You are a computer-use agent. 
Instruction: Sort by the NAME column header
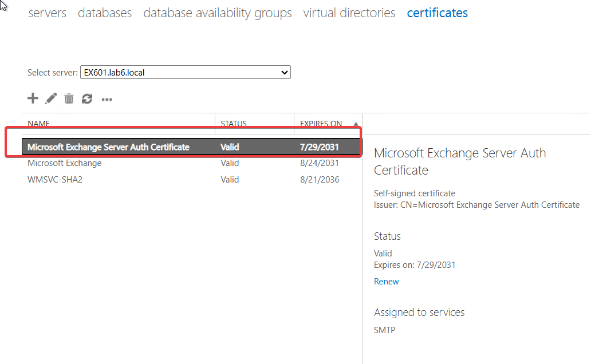click(38, 124)
